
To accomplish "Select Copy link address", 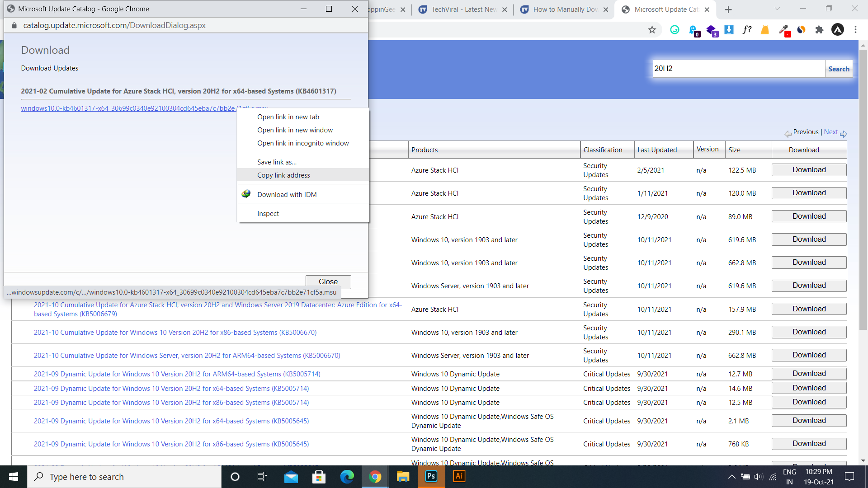I will pyautogui.click(x=303, y=175).
